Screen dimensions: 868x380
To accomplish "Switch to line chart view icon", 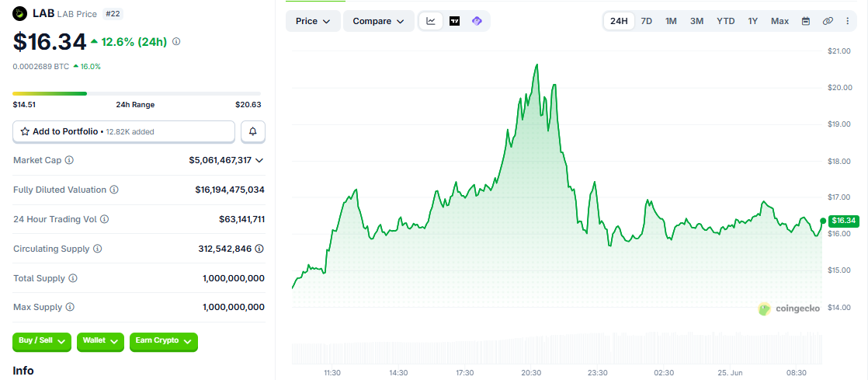I will point(431,21).
